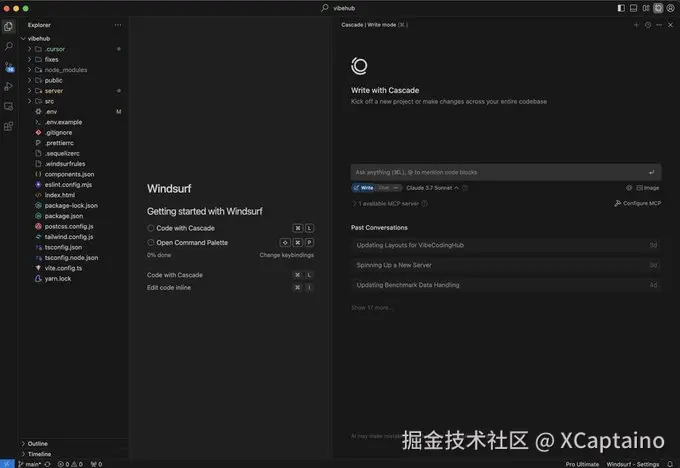Open Cascade conversation history clock icon
The width and height of the screenshot is (680, 468).
(x=648, y=25)
